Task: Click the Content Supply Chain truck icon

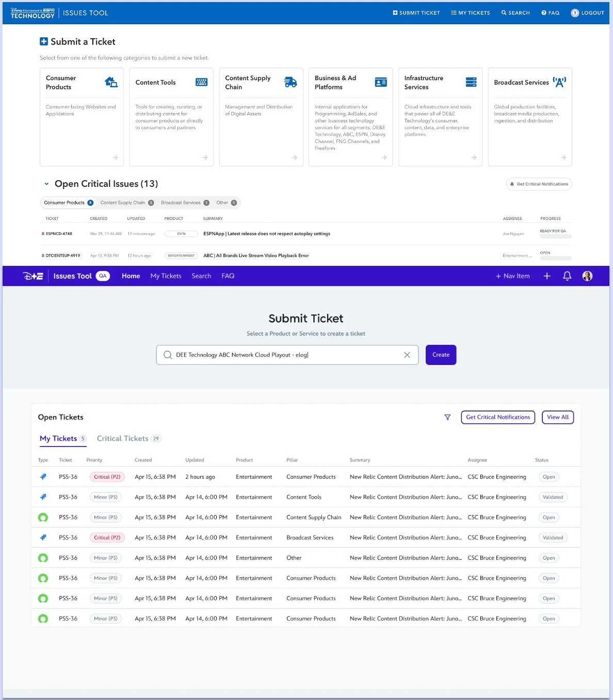Action: 291,82
